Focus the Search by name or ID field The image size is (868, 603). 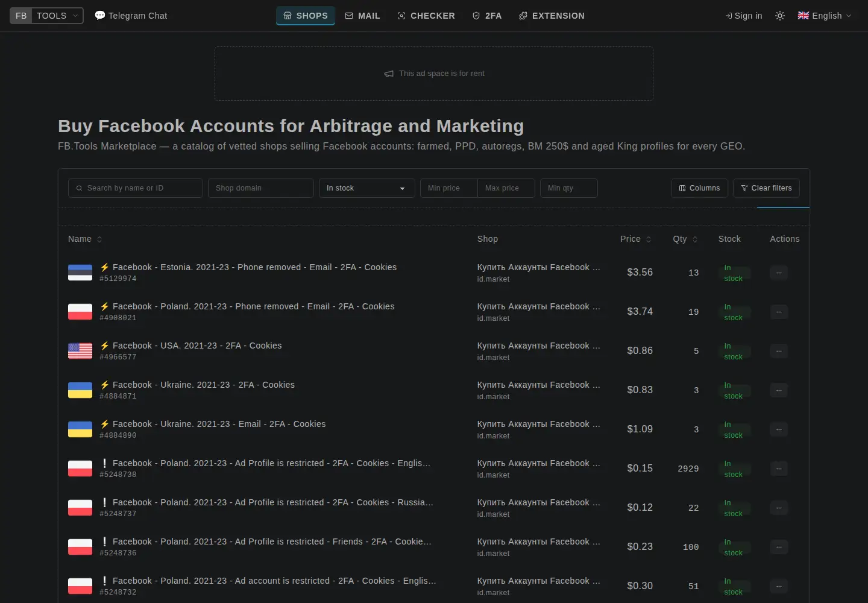[x=136, y=188]
